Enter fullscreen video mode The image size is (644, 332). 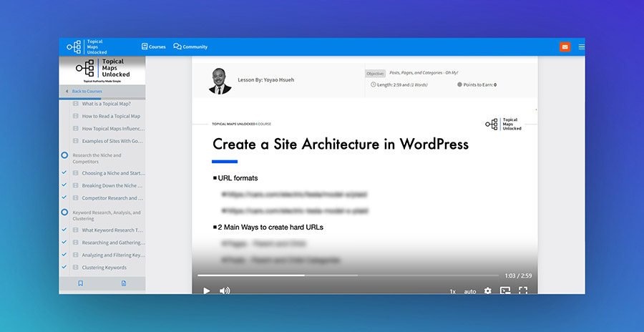523,290
